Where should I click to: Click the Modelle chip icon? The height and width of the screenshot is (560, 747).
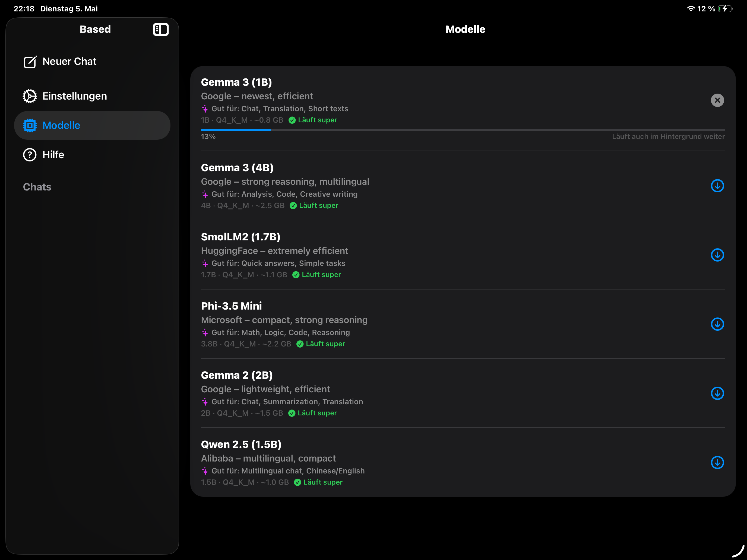point(30,125)
